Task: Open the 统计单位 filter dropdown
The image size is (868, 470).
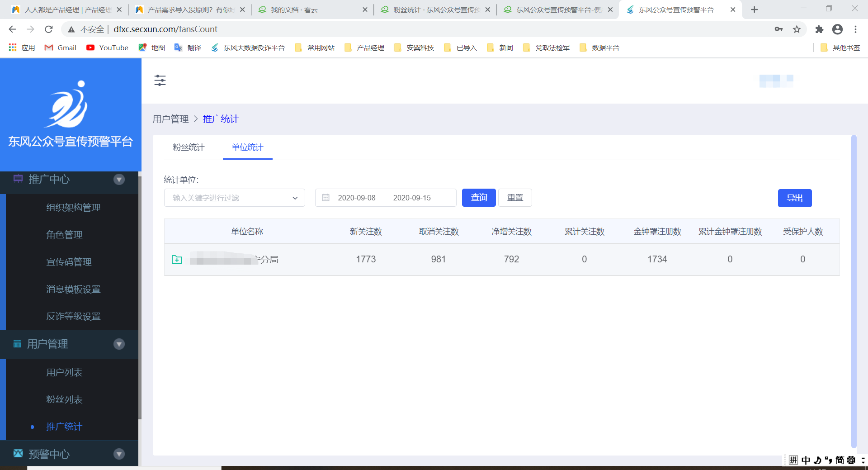Action: (x=234, y=198)
